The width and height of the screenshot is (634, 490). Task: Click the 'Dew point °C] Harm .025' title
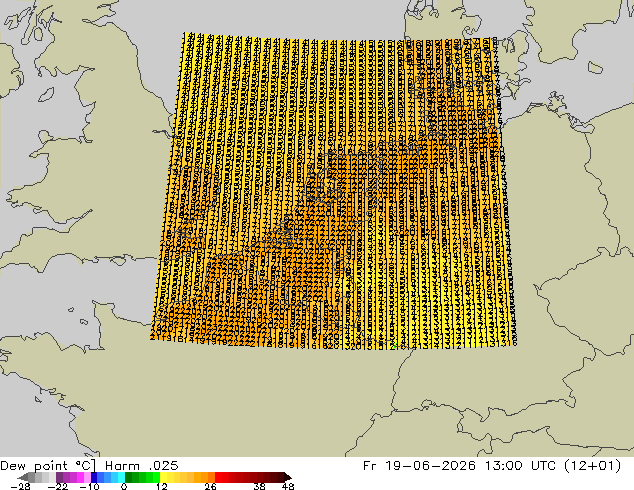89,466
